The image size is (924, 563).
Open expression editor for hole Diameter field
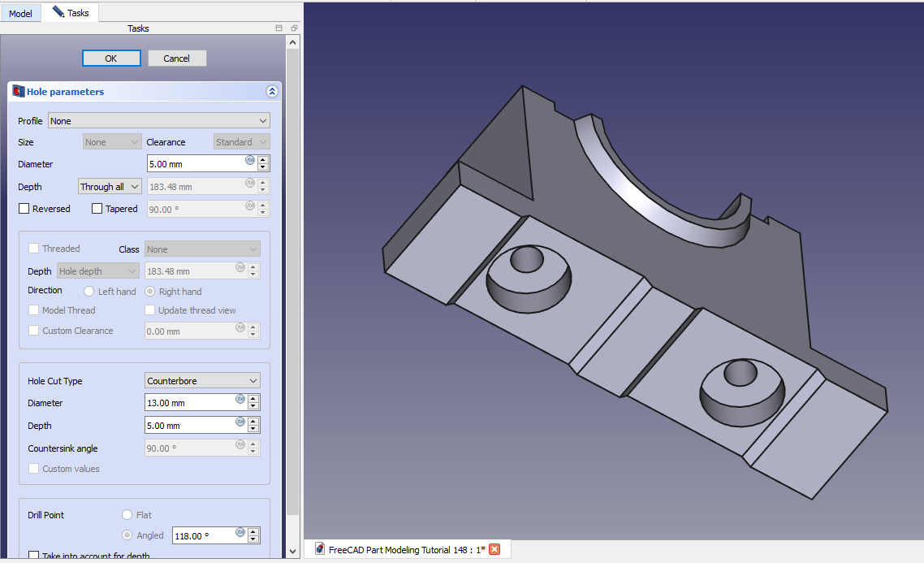pyautogui.click(x=250, y=160)
